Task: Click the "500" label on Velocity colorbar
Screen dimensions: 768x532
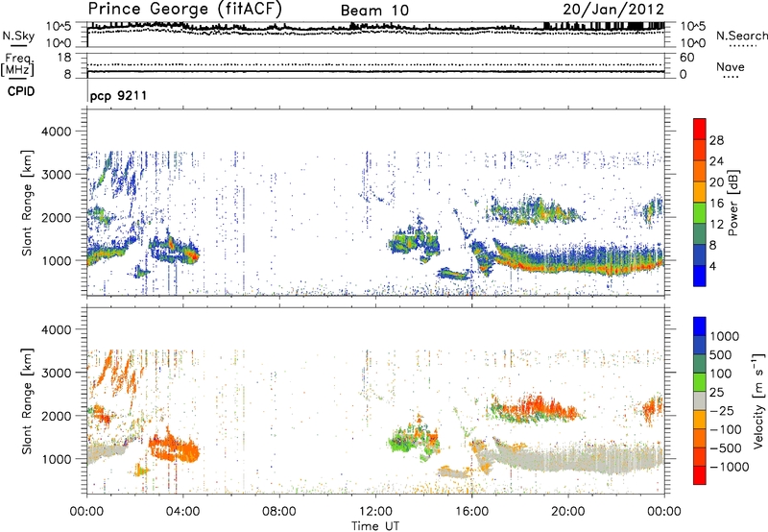Action: (x=721, y=355)
